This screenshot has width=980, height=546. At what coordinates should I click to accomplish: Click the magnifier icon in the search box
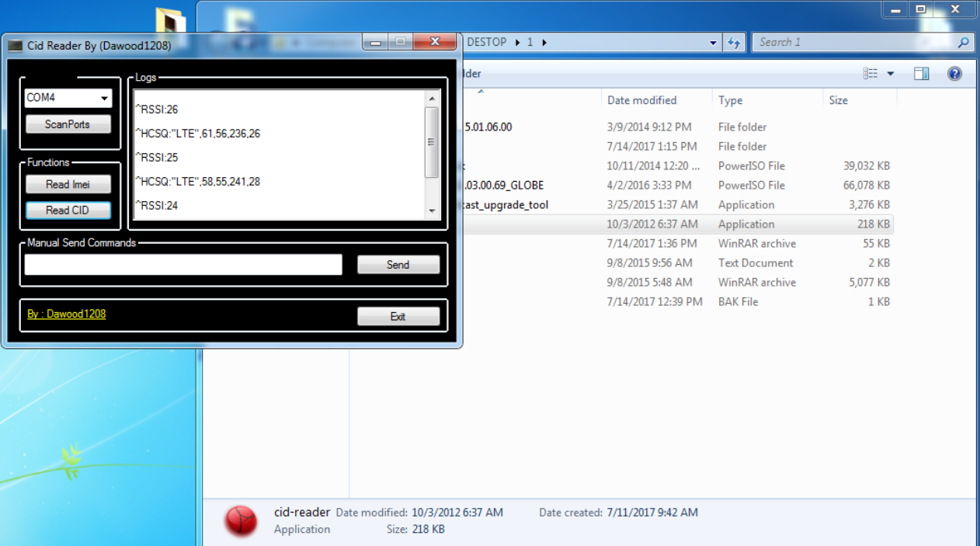(x=963, y=42)
